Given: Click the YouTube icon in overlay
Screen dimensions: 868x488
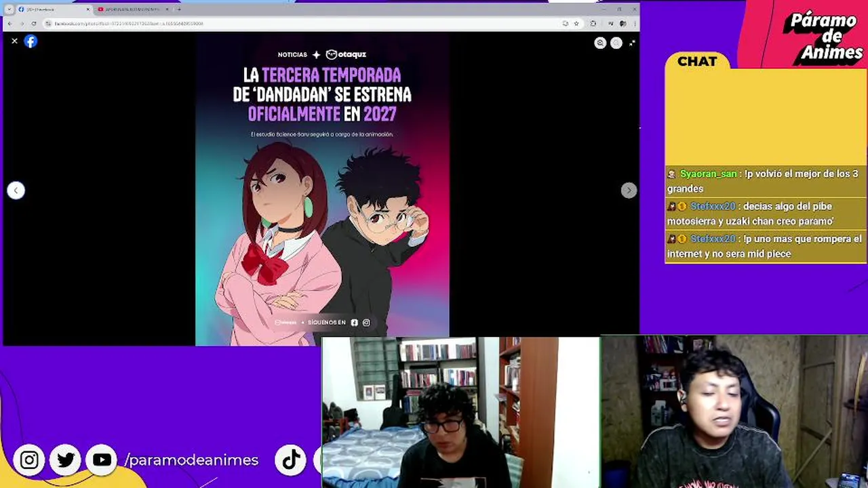Looking at the screenshot, I should tap(102, 460).
